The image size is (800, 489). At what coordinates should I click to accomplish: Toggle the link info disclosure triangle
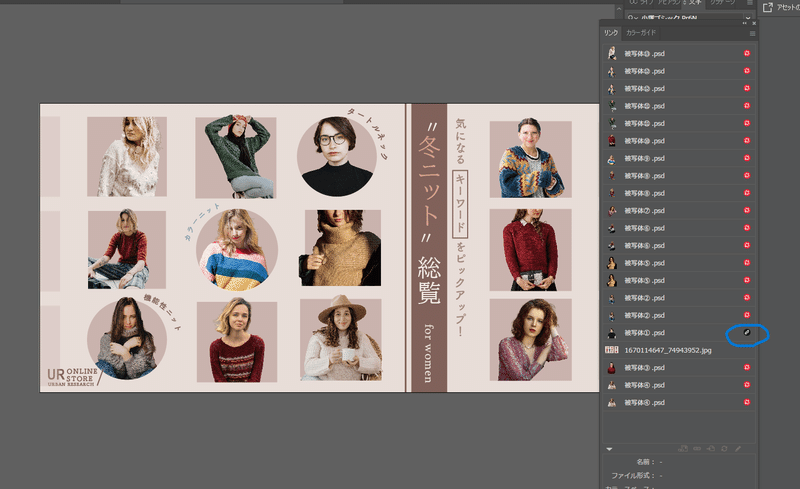[609, 449]
